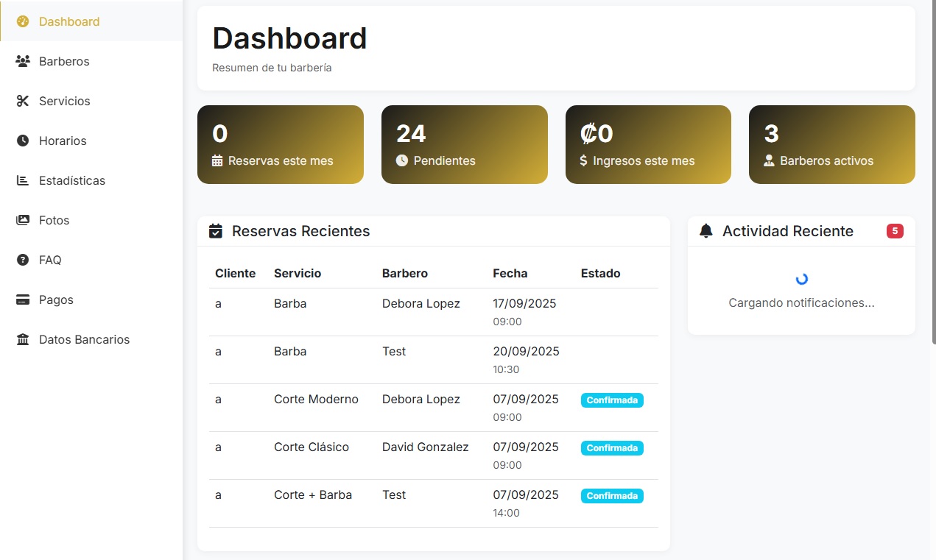The width and height of the screenshot is (936, 560).
Task: Click Confirmada badge on Corte Moderno row
Action: tap(612, 400)
